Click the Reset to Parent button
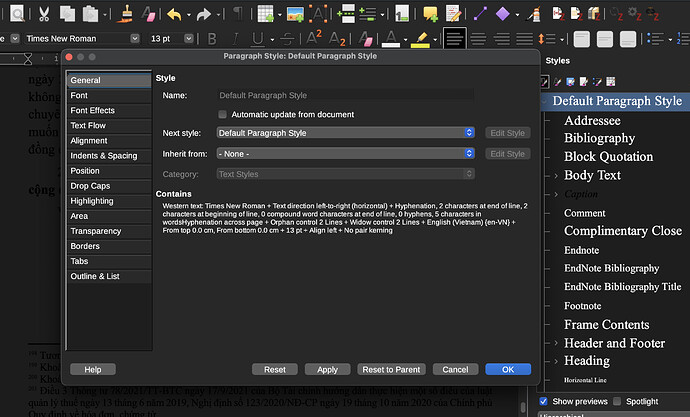 pos(391,369)
